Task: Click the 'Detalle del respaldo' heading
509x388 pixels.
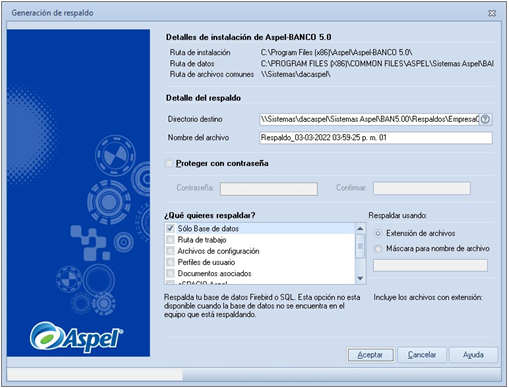Action: tap(203, 98)
